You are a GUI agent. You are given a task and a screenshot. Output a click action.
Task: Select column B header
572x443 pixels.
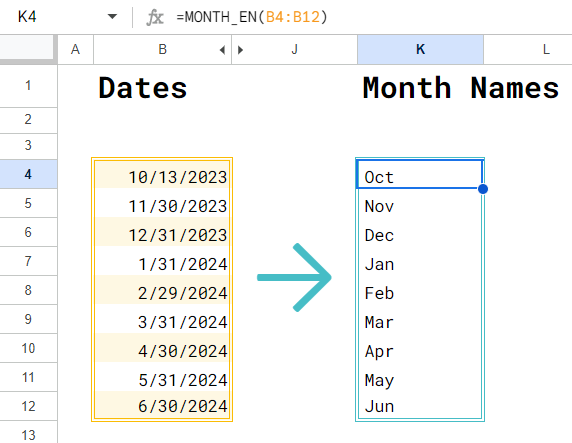163,49
